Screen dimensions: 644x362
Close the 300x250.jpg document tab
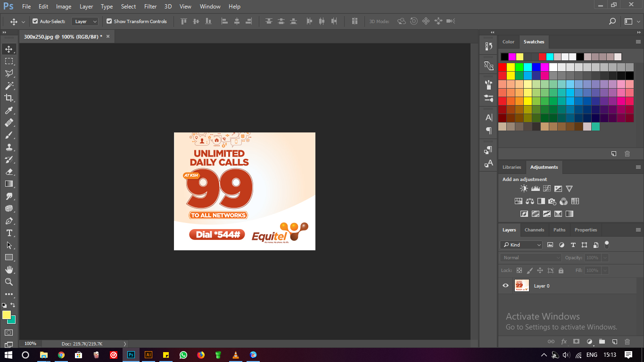pos(107,36)
